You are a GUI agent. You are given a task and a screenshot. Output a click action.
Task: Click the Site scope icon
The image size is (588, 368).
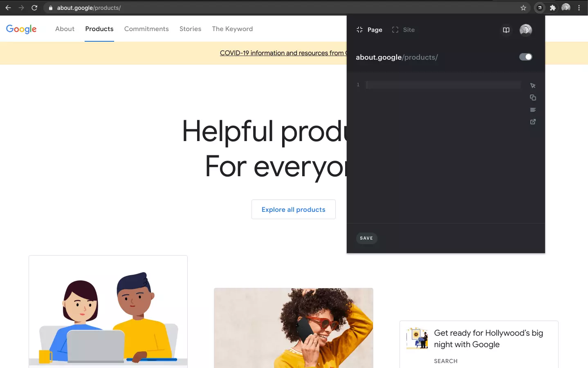pos(395,29)
